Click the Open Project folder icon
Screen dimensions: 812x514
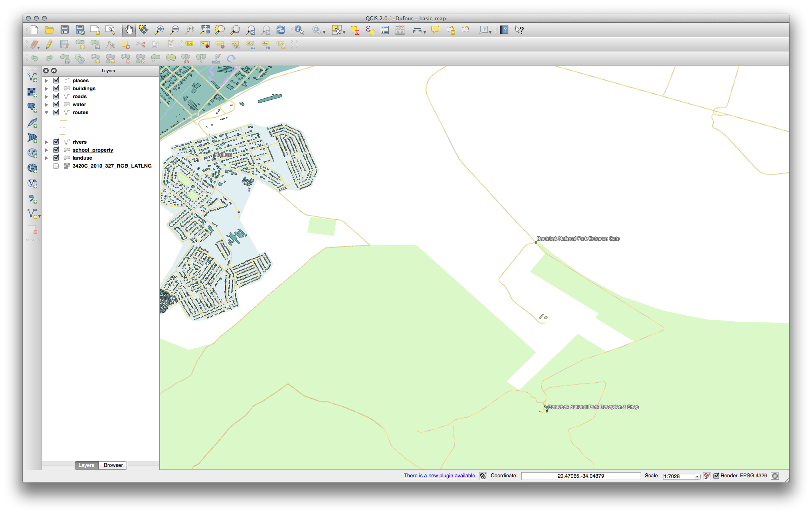pyautogui.click(x=49, y=30)
